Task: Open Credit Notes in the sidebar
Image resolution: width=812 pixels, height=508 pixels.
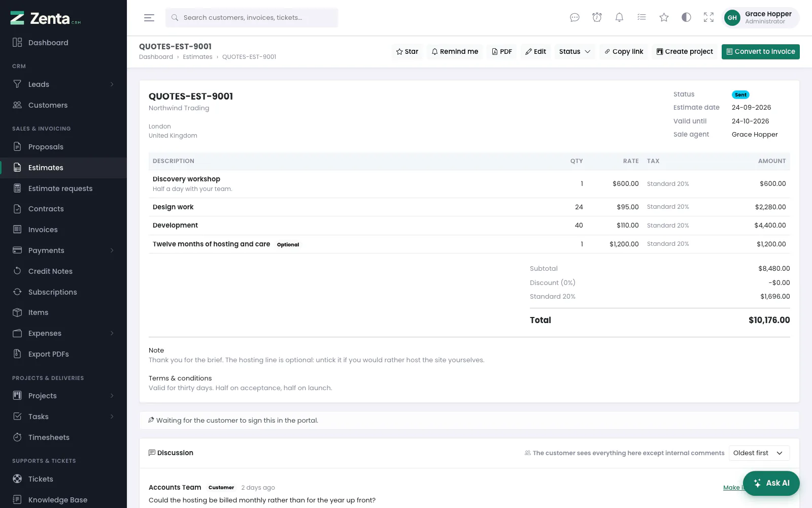Action: tap(63, 271)
